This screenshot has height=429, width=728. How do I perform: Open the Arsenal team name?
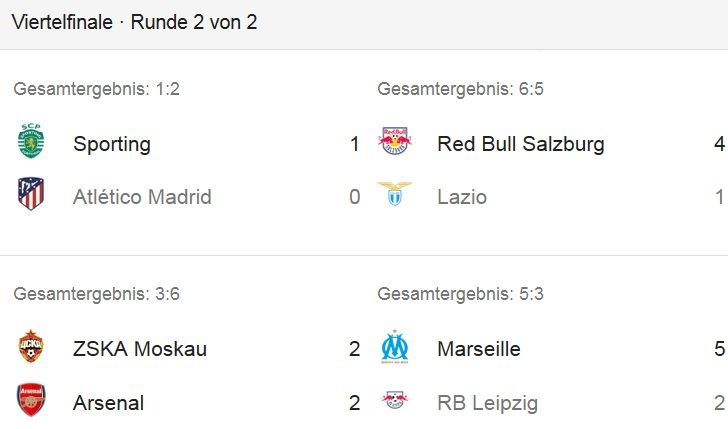[108, 403]
